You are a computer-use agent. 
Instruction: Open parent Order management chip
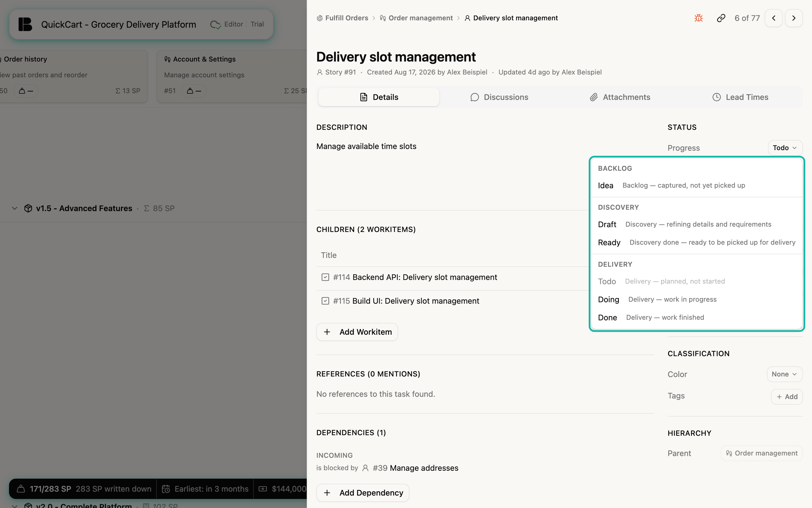pos(762,453)
